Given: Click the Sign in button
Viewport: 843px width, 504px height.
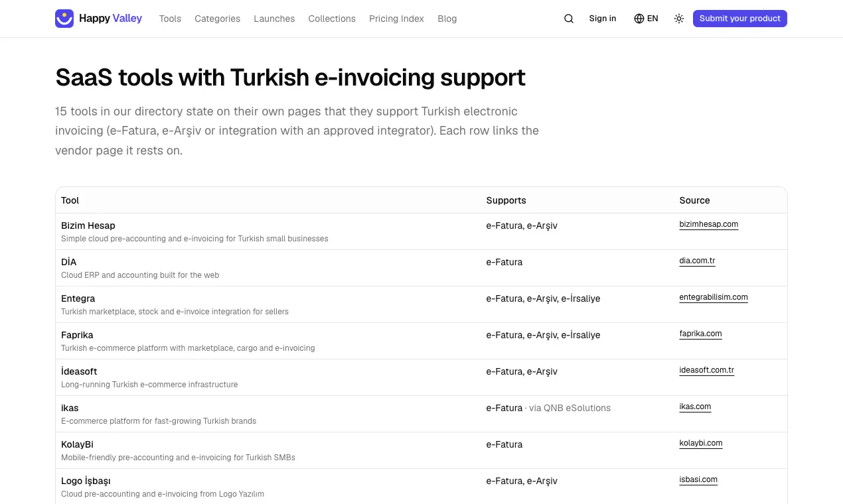Looking at the screenshot, I should coord(603,19).
